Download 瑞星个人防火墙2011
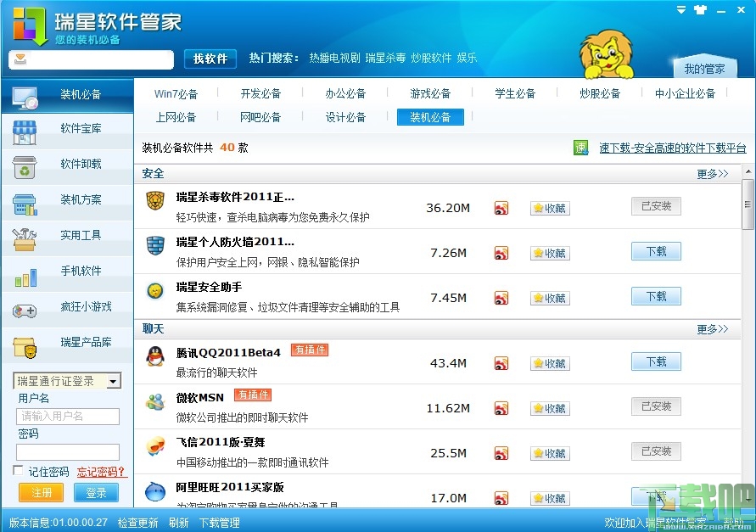Viewport: 756px width, 532px height. tap(656, 251)
